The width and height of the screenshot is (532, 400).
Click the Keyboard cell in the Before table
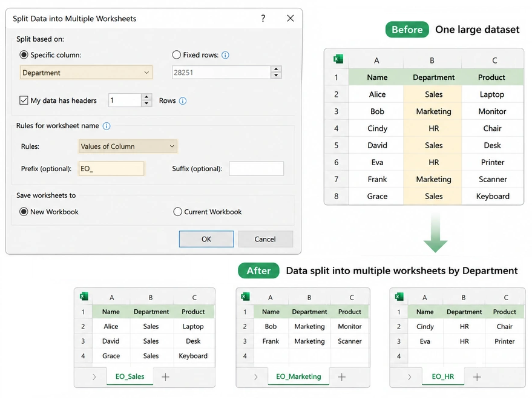[x=493, y=196]
